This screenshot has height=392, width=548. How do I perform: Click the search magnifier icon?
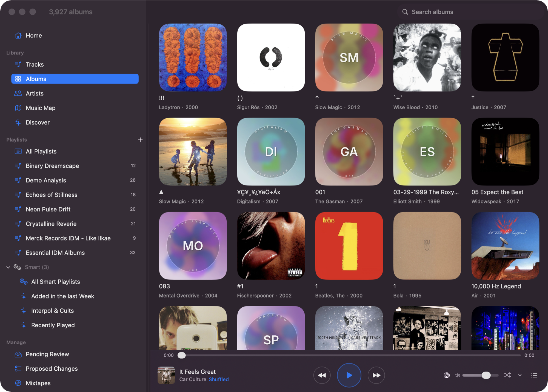coord(405,12)
